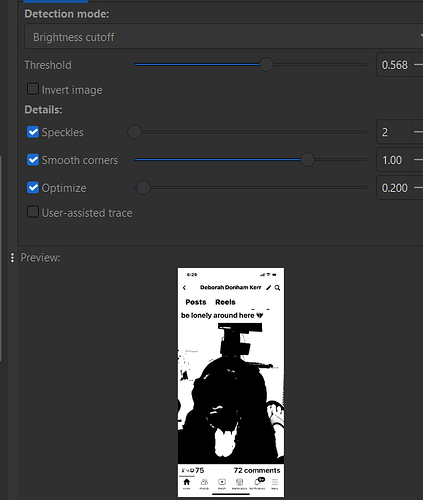Select the Speckles value field showing 2
Screen dimensions: 423x500
395,132
